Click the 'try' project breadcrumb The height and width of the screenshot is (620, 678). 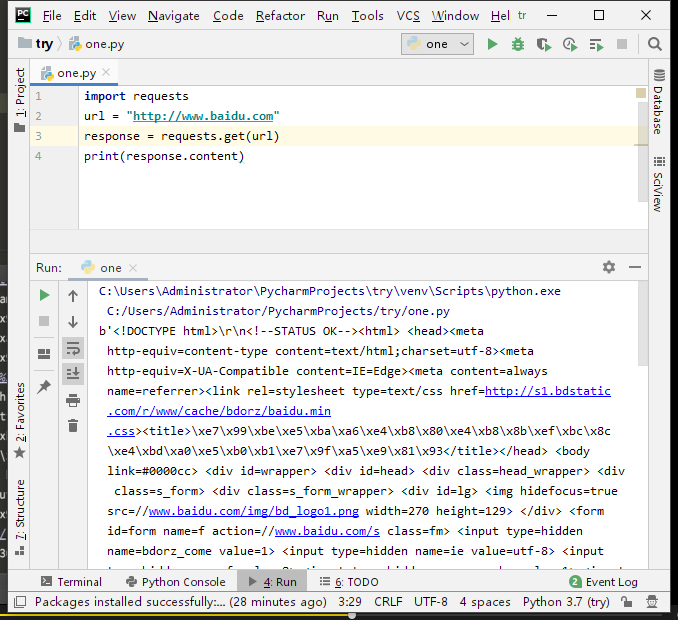tap(36, 44)
